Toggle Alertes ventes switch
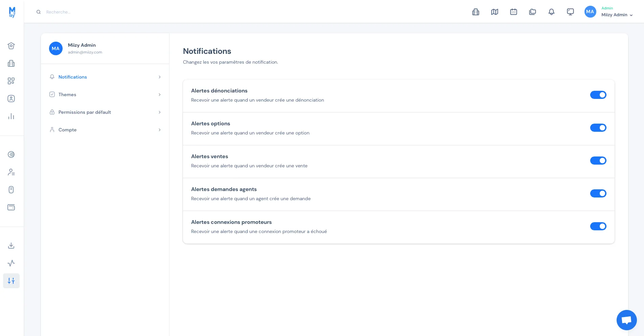 [598, 161]
